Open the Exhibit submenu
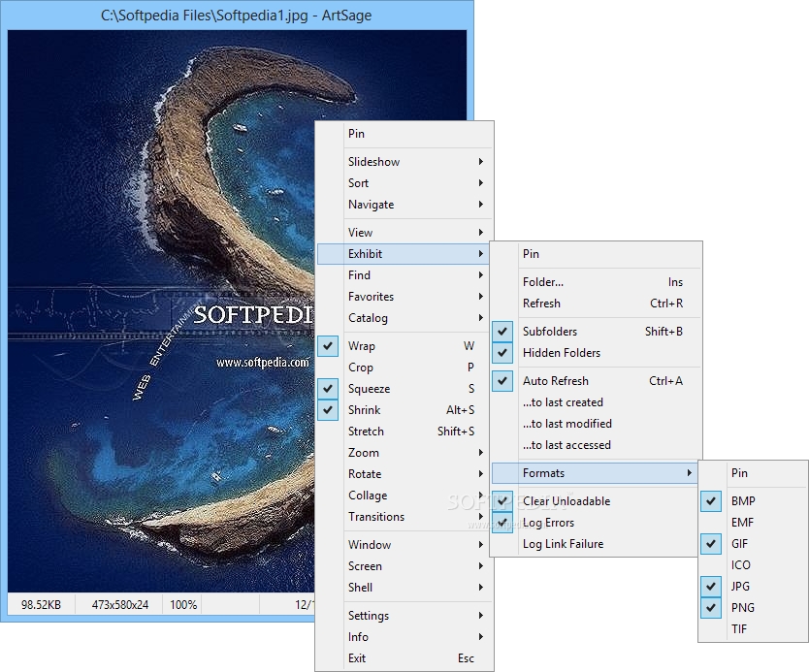The image size is (809, 672). 404,254
